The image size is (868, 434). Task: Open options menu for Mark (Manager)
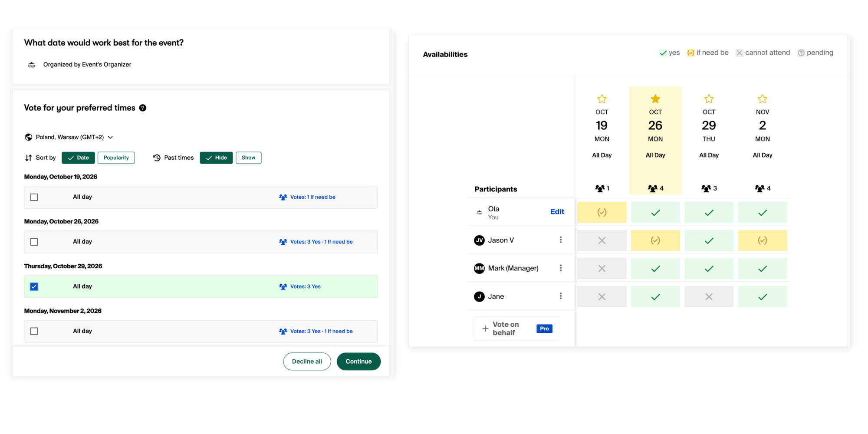click(x=561, y=268)
